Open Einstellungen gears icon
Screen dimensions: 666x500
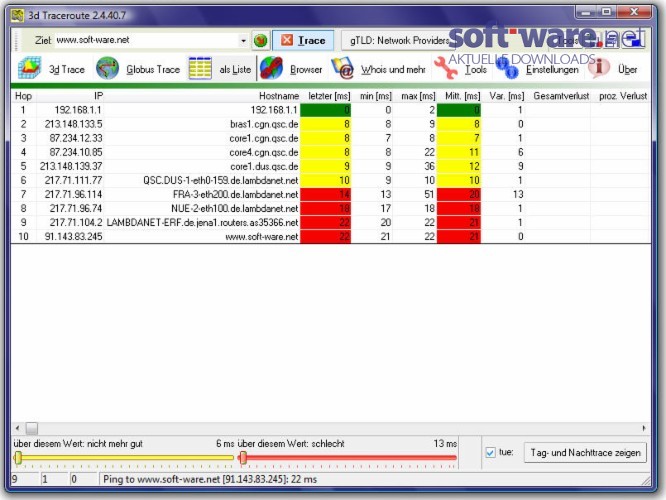[507, 68]
